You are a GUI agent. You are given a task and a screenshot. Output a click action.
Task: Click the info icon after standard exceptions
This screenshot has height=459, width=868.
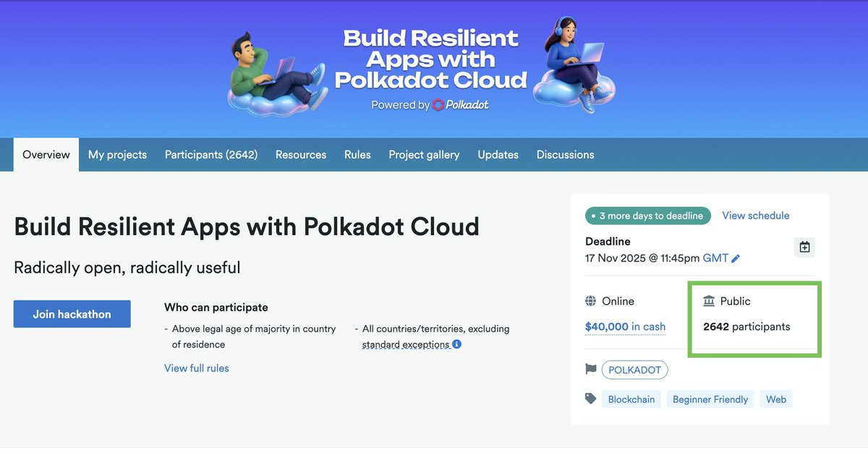(457, 345)
